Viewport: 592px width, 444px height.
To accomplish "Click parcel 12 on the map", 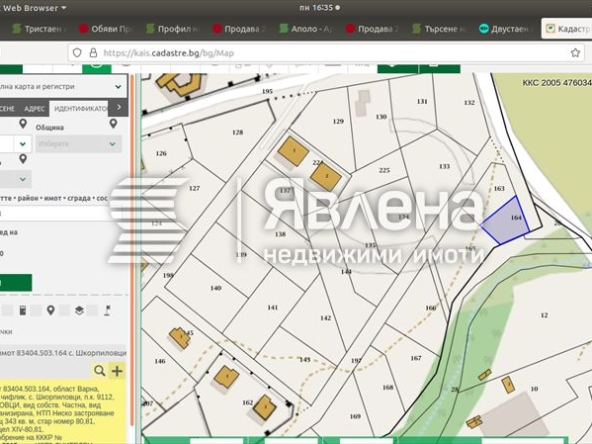I will pos(544,315).
